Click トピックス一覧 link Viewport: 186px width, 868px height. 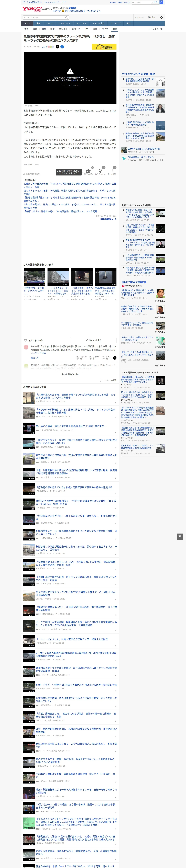pyautogui.click(x=155, y=29)
